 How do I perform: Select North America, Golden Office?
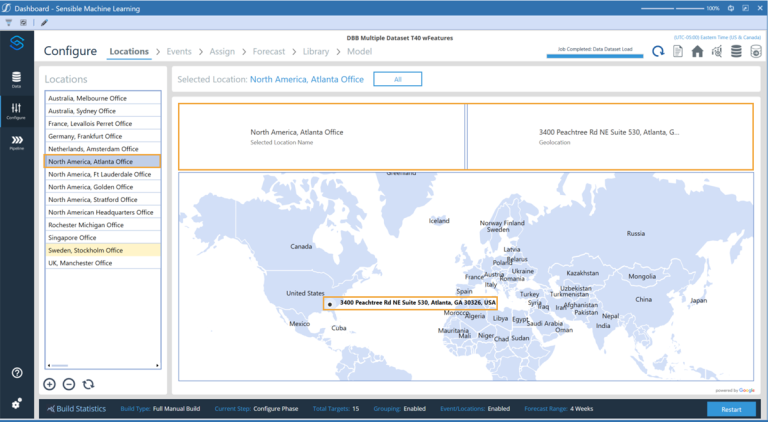pos(103,187)
